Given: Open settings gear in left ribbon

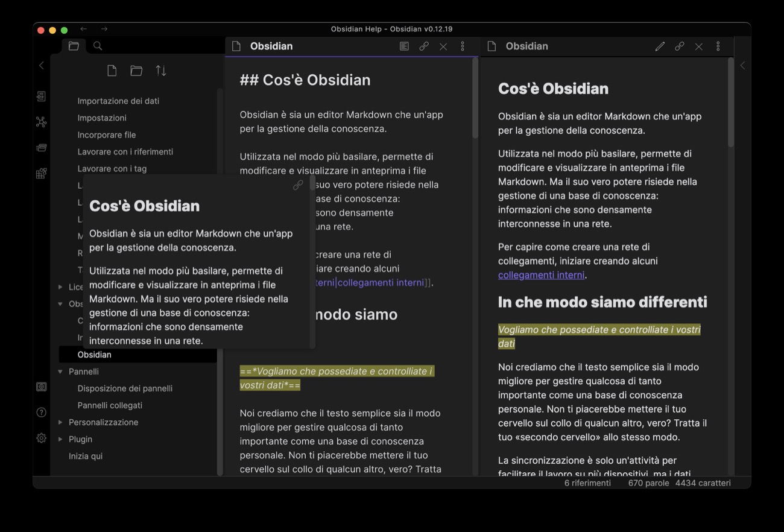Looking at the screenshot, I should (x=41, y=438).
